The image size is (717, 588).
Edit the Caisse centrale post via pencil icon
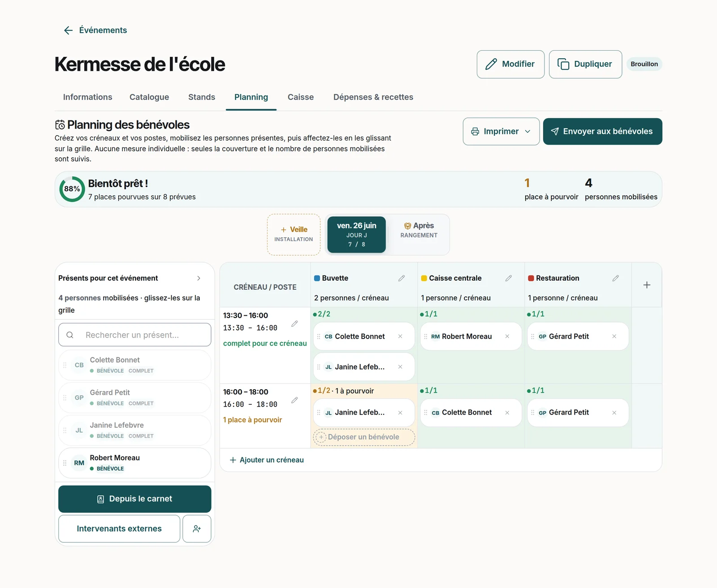click(x=509, y=278)
